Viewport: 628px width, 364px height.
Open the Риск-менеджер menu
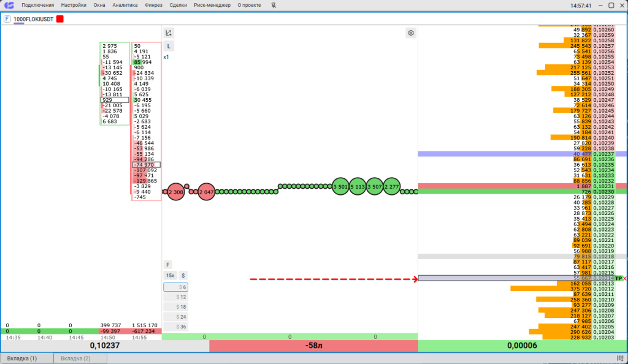pyautogui.click(x=212, y=6)
